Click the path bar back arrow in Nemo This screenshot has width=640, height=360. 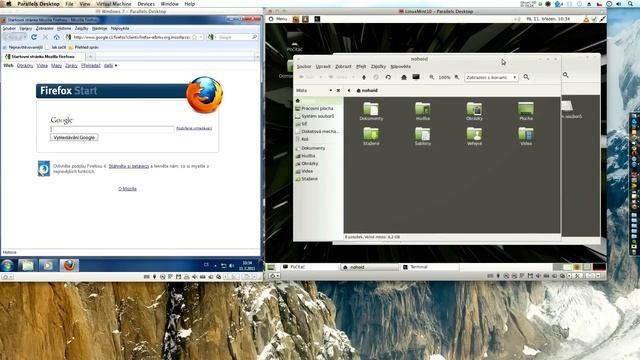tap(349, 91)
